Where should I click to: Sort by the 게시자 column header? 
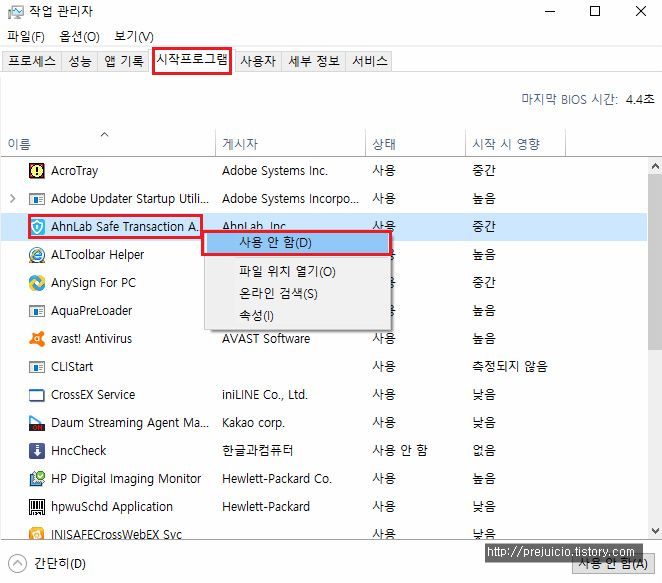tap(290, 144)
